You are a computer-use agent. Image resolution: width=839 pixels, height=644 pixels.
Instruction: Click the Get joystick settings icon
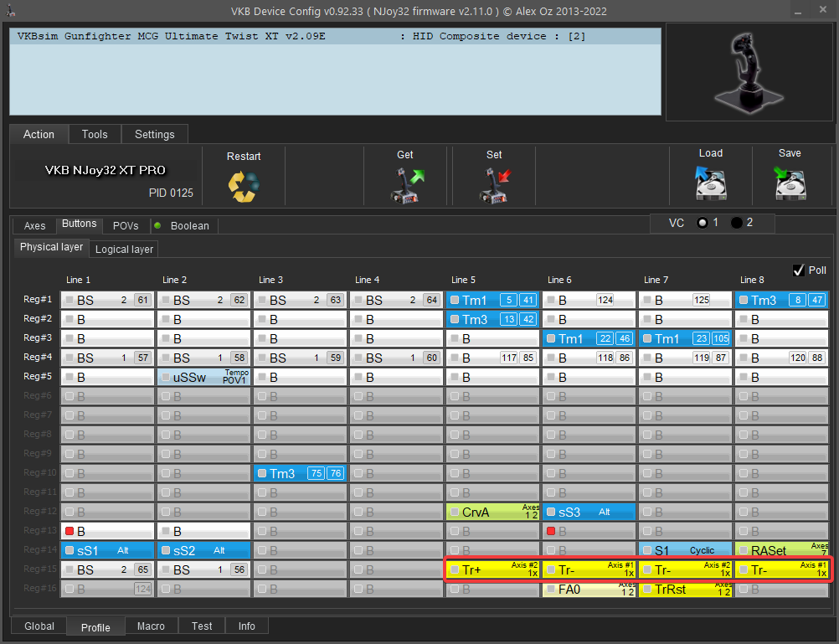406,185
